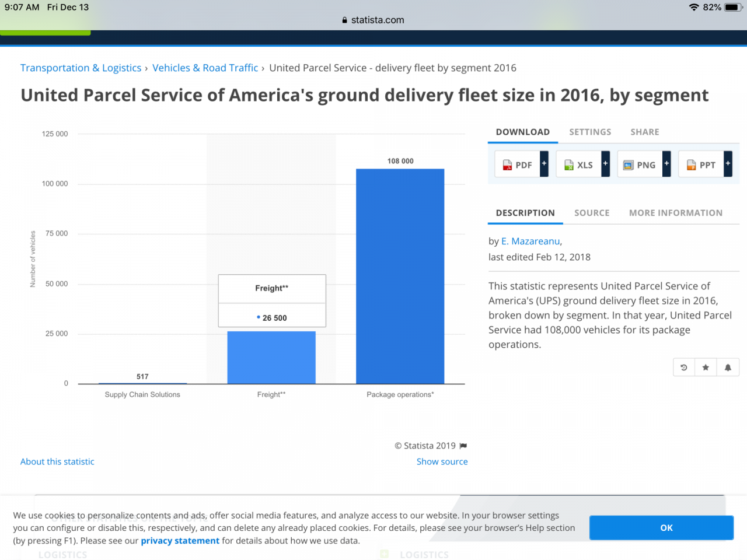This screenshot has width=747, height=560.
Task: Click the About this statistic link
Action: tap(57, 461)
